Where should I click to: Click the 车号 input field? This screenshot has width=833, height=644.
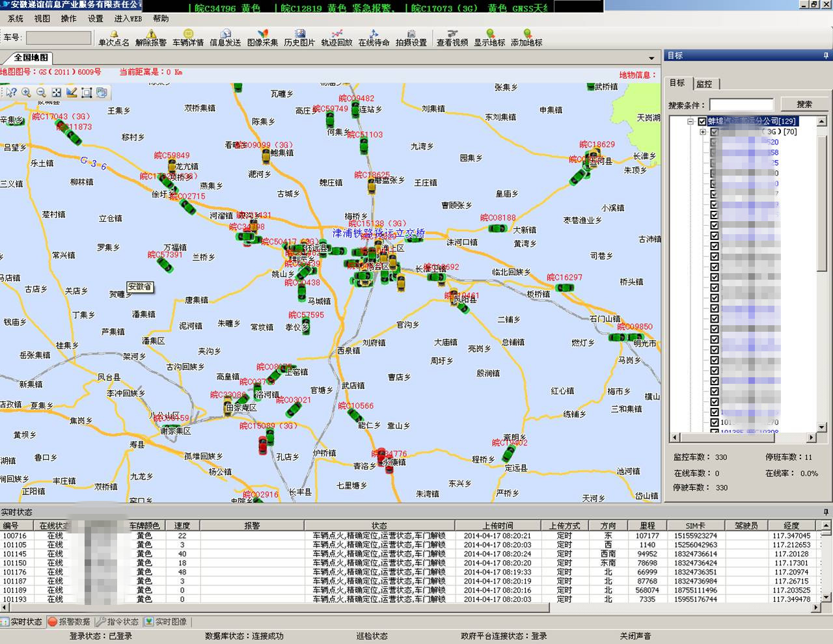[59, 38]
